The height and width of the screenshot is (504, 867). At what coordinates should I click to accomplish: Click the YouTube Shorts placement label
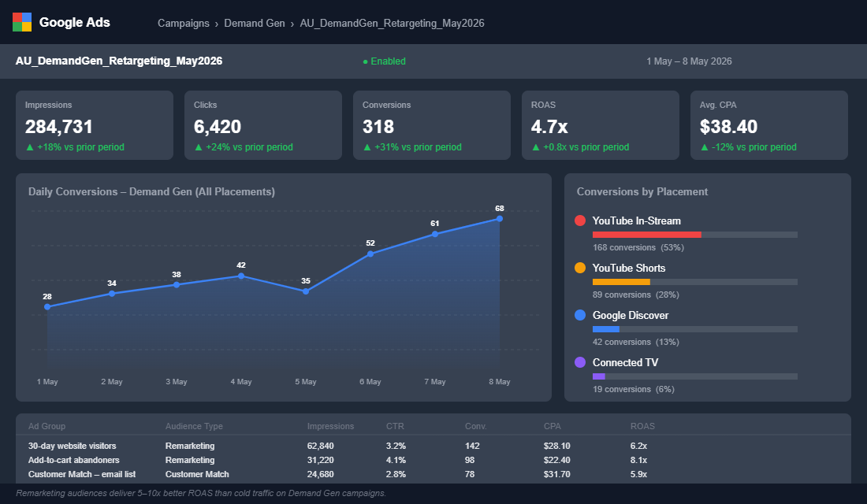coord(629,268)
